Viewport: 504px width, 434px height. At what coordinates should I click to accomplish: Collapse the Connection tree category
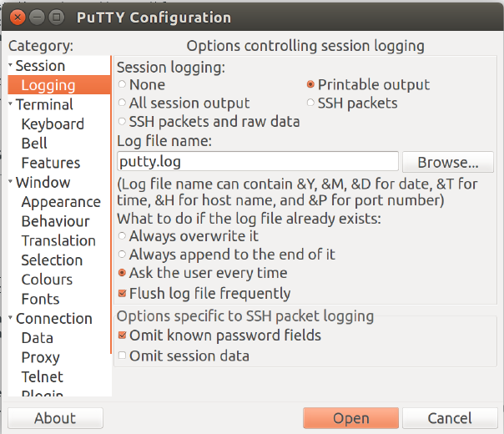11,319
